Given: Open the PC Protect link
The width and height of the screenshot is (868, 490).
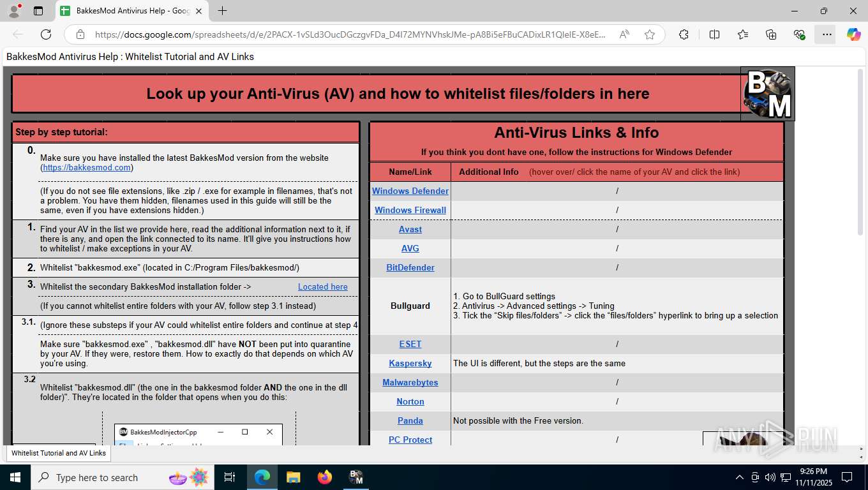Looking at the screenshot, I should (x=410, y=440).
